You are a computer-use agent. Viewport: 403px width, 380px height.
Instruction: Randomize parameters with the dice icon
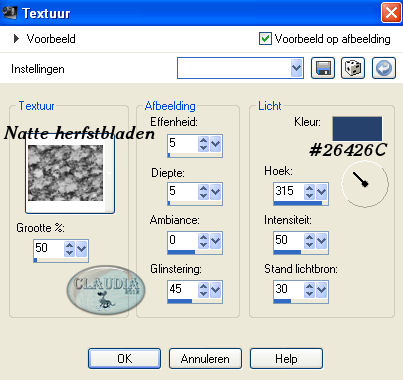[353, 68]
